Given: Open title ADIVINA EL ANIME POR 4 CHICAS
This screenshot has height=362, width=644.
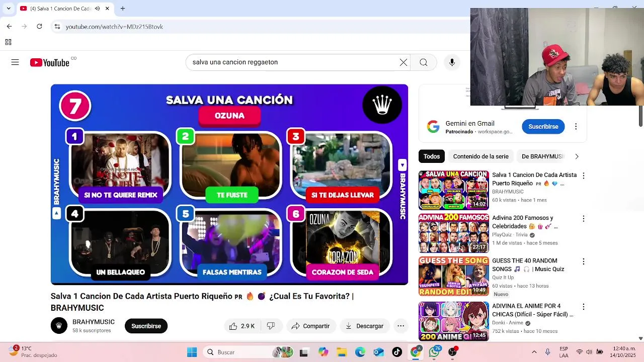Looking at the screenshot, I should (x=533, y=310).
